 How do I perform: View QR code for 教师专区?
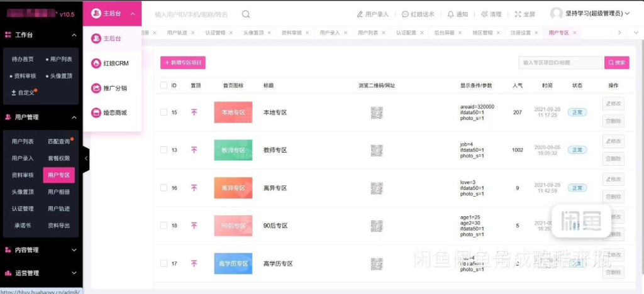[x=377, y=151]
